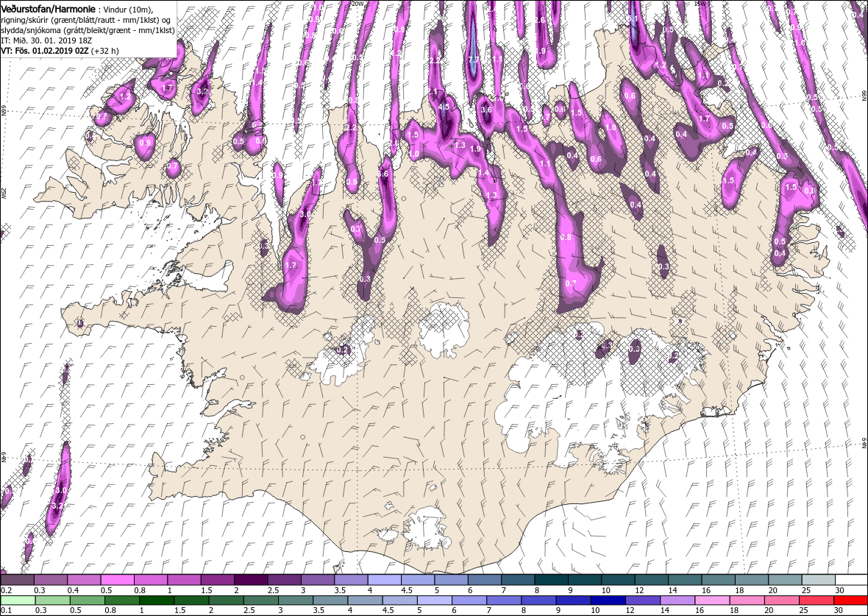Pick upper legend swatch starting at 16

tap(718, 580)
